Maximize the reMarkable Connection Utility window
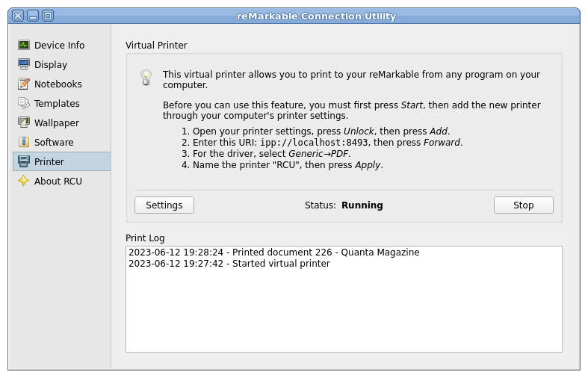The width and height of the screenshot is (588, 378). click(48, 16)
